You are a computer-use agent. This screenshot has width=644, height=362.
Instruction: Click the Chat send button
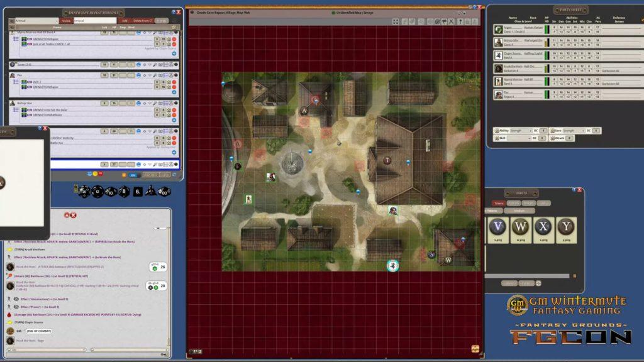coord(164,354)
